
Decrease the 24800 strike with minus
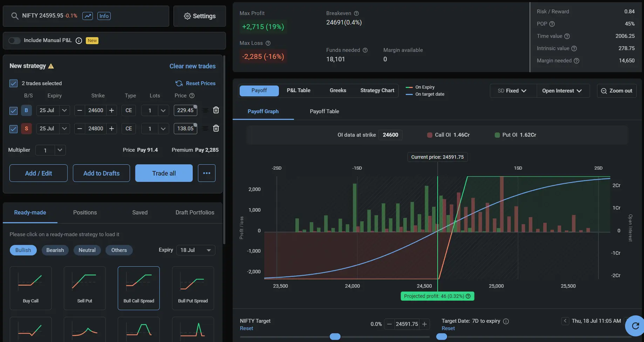point(80,129)
